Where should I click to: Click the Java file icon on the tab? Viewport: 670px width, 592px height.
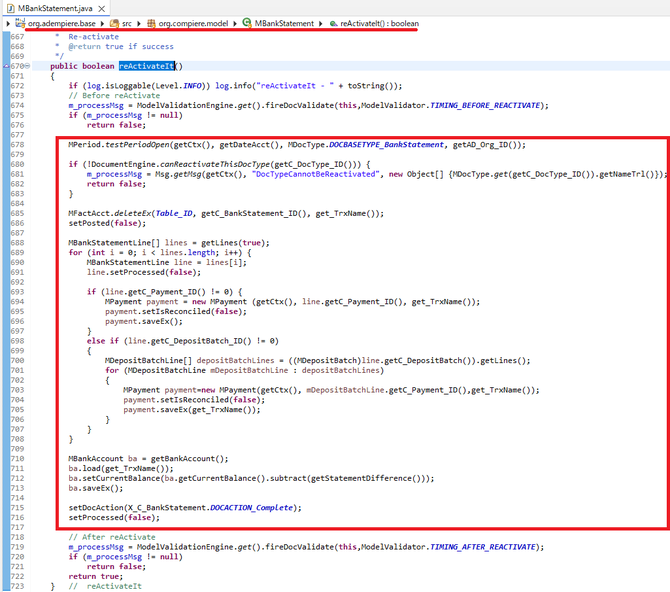[x=11, y=8]
